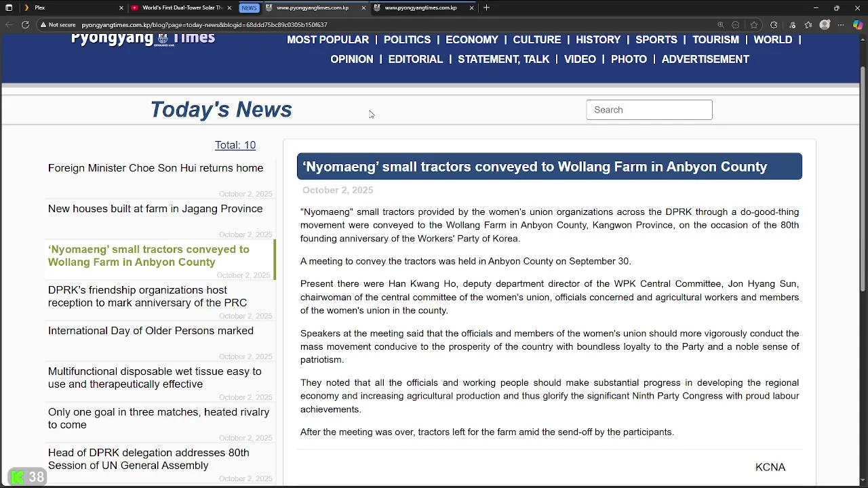Open STATEMENT, TALK section
868x488 pixels.
[504, 60]
